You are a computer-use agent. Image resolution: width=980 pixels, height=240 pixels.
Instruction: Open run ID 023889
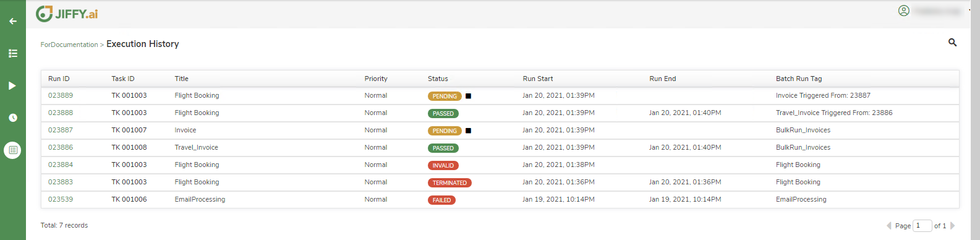[x=61, y=95]
